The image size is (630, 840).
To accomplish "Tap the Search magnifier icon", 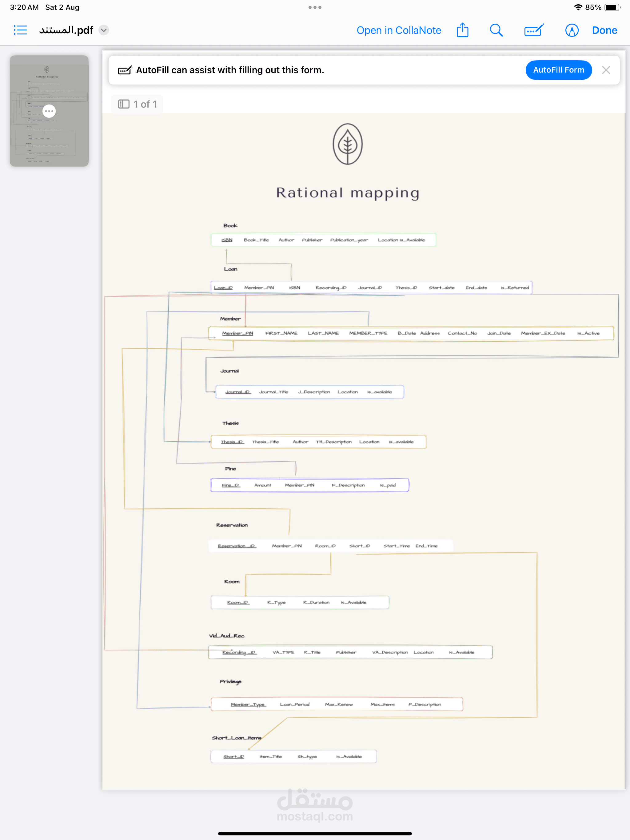I will (x=496, y=30).
